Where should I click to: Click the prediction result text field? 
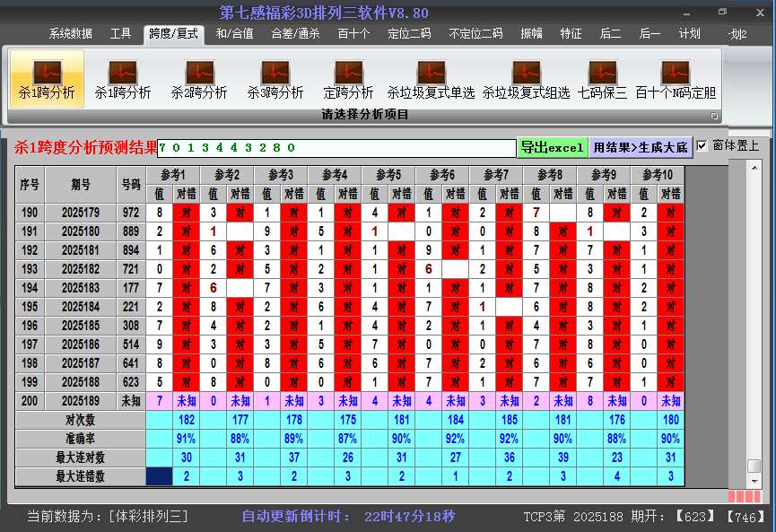click(336, 148)
